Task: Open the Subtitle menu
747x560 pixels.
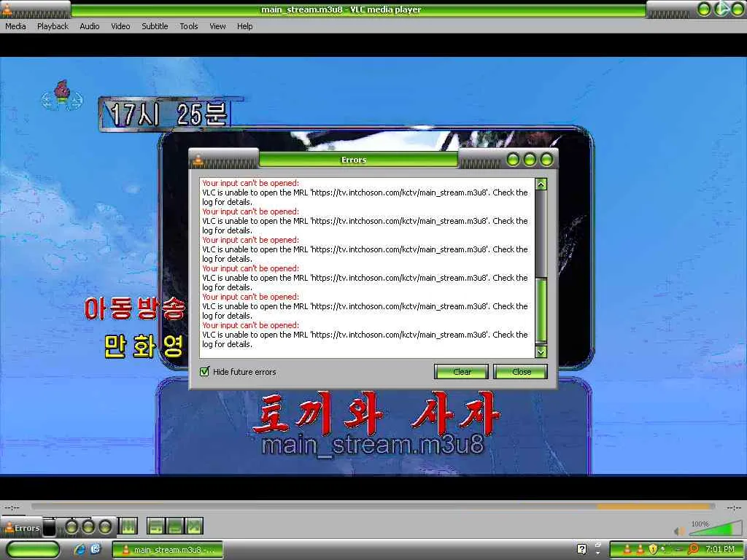Action: [x=155, y=26]
